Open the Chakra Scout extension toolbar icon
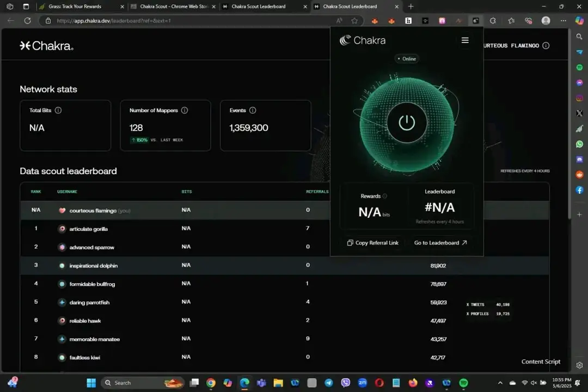Screen dimensions: 588x392 475,21
